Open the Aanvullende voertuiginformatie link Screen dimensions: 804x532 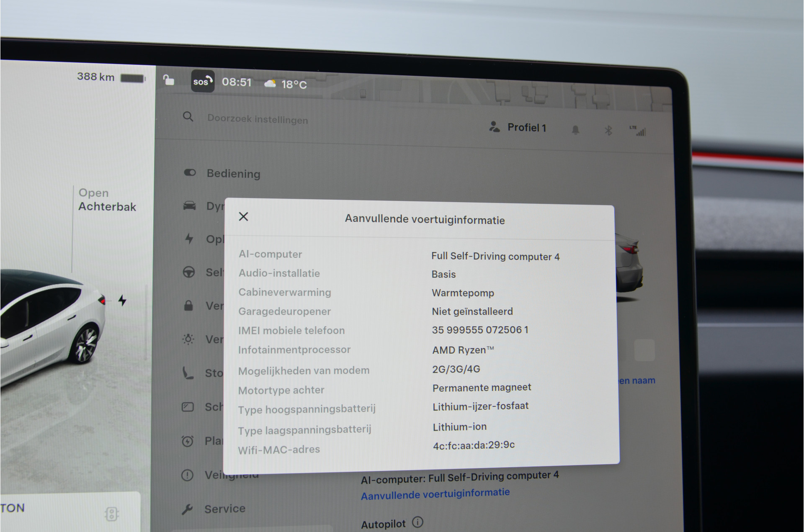435,494
